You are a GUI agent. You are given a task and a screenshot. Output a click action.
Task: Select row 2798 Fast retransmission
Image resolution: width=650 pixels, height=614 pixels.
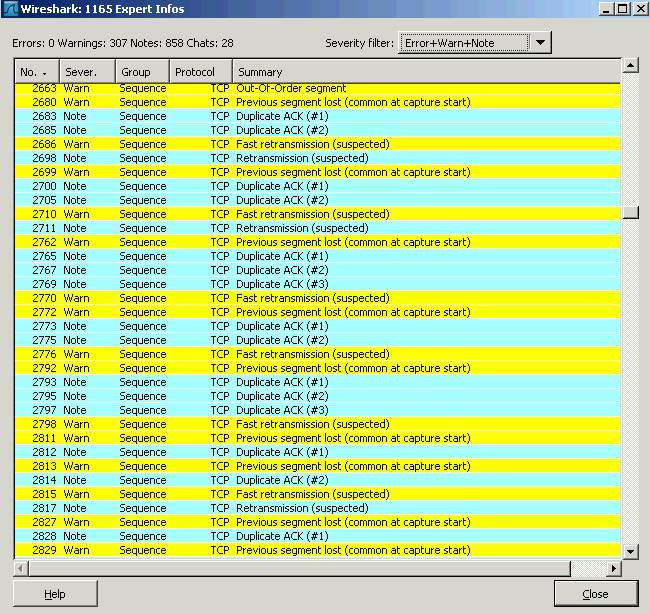click(318, 424)
